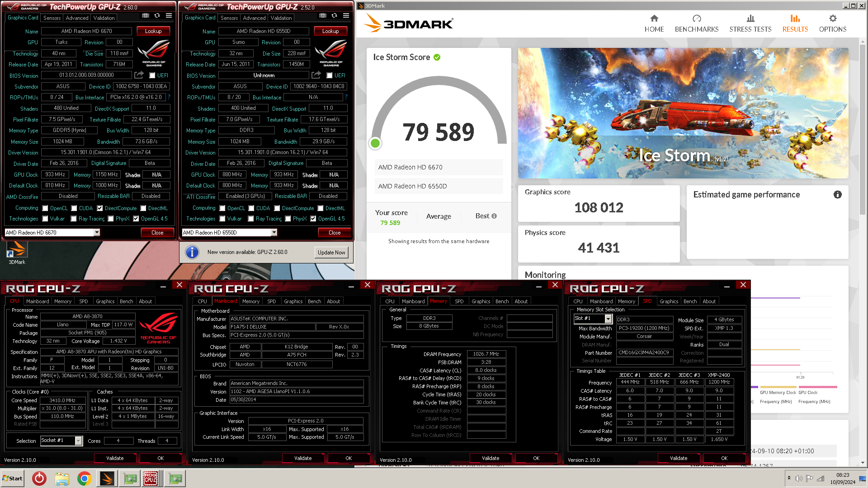Image resolution: width=868 pixels, height=488 pixels.
Task: Toggle Ray Tracing checkbox in GPU-Z 2.52.0
Action: [251, 219]
